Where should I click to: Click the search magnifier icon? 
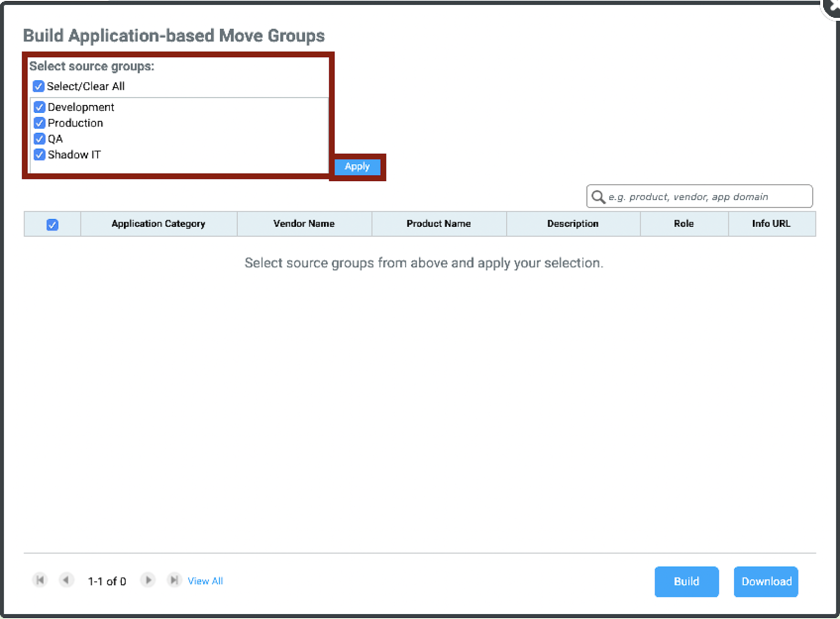pyautogui.click(x=598, y=197)
